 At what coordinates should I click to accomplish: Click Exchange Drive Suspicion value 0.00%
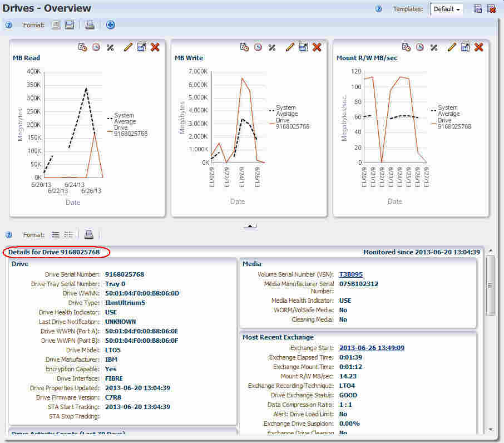point(349,424)
